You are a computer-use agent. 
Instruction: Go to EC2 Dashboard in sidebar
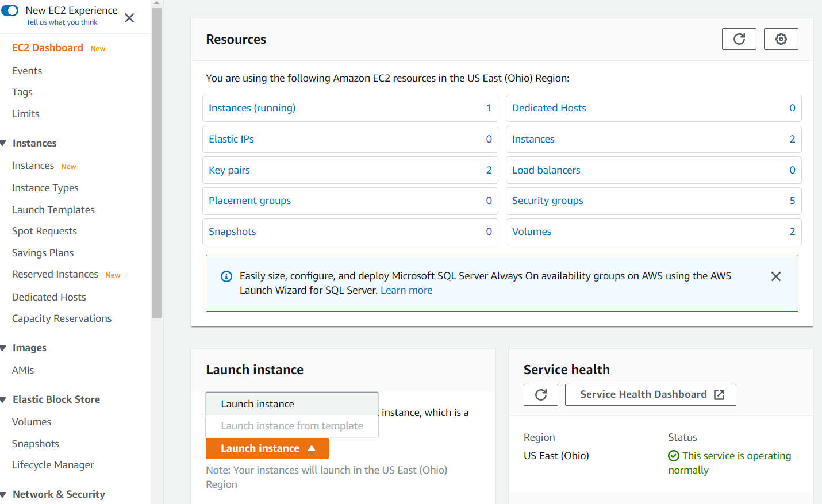click(48, 48)
